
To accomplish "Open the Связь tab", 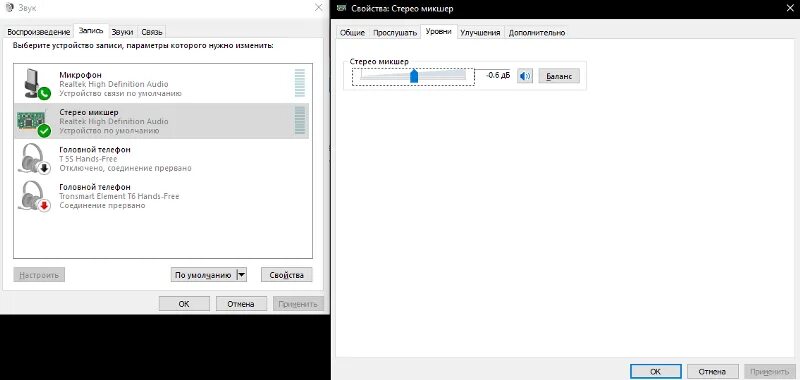I will (x=152, y=32).
